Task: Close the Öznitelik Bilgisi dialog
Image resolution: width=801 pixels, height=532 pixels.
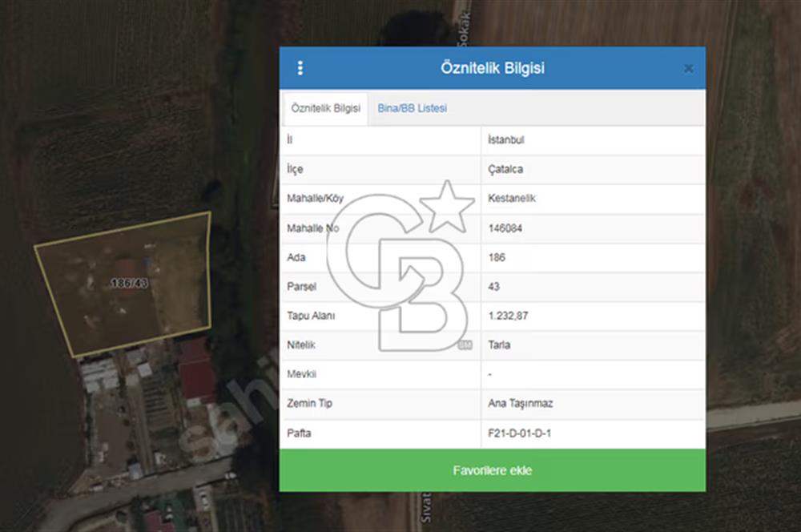Action: tap(688, 69)
